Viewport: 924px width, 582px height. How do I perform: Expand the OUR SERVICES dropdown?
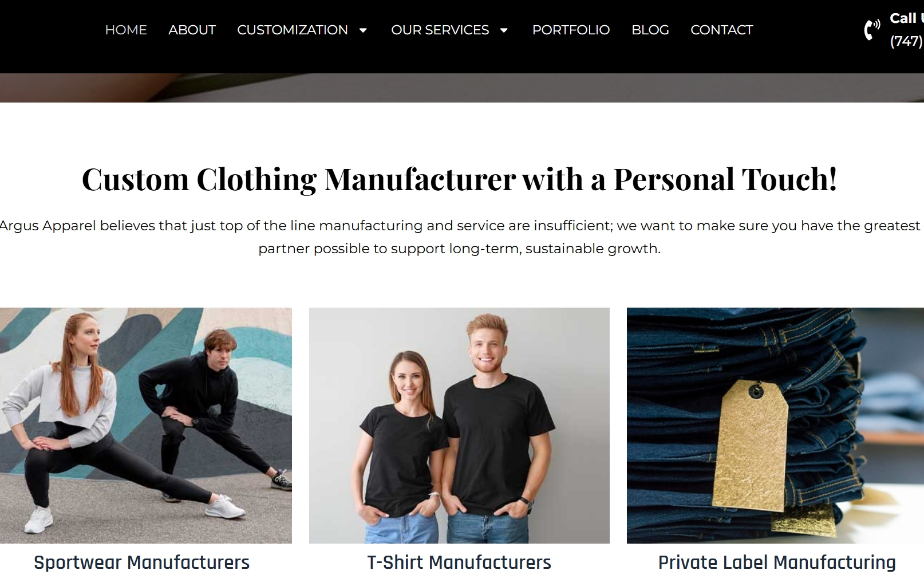tap(504, 30)
